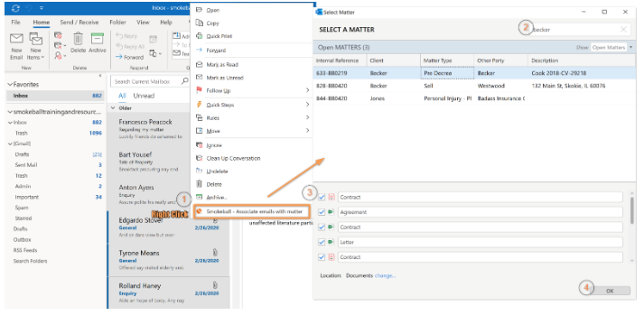Click the Clean Up Conversation icon
644x334 pixels.
(x=200, y=158)
